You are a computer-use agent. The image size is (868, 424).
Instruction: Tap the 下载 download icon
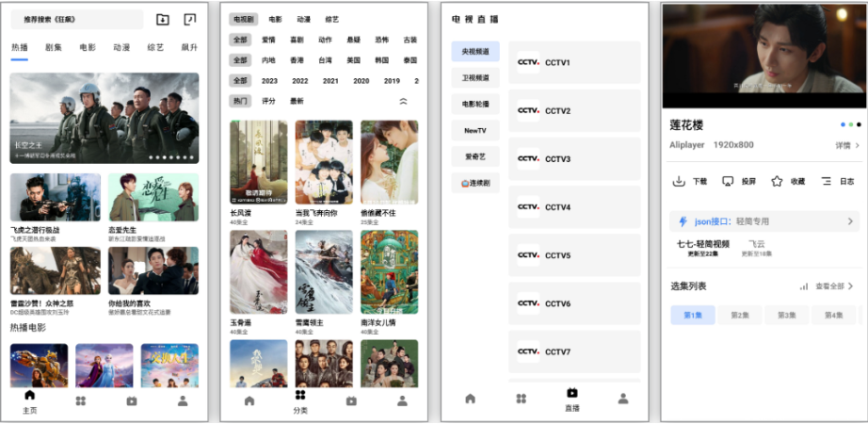click(679, 181)
